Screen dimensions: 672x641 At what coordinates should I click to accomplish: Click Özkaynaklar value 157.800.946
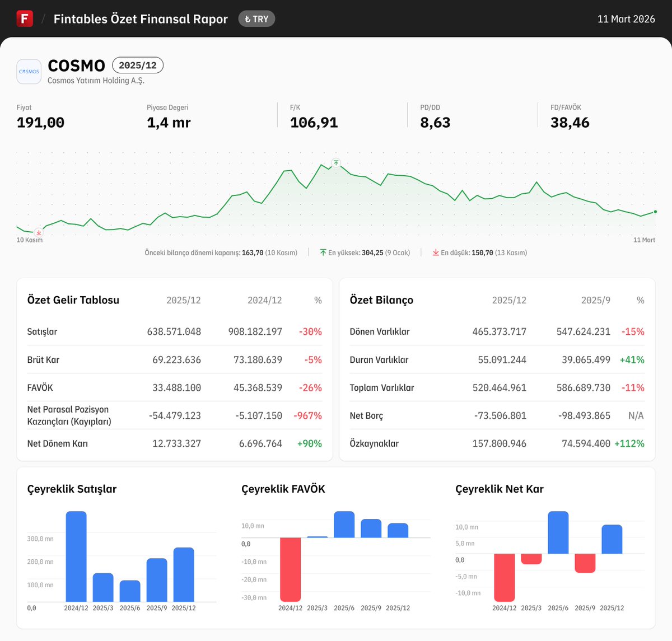pyautogui.click(x=500, y=443)
